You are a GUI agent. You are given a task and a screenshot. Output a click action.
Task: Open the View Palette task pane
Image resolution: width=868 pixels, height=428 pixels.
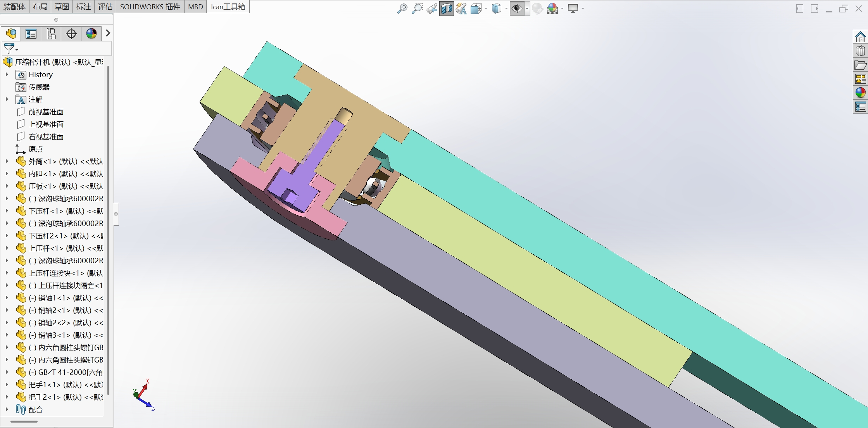coord(860,79)
